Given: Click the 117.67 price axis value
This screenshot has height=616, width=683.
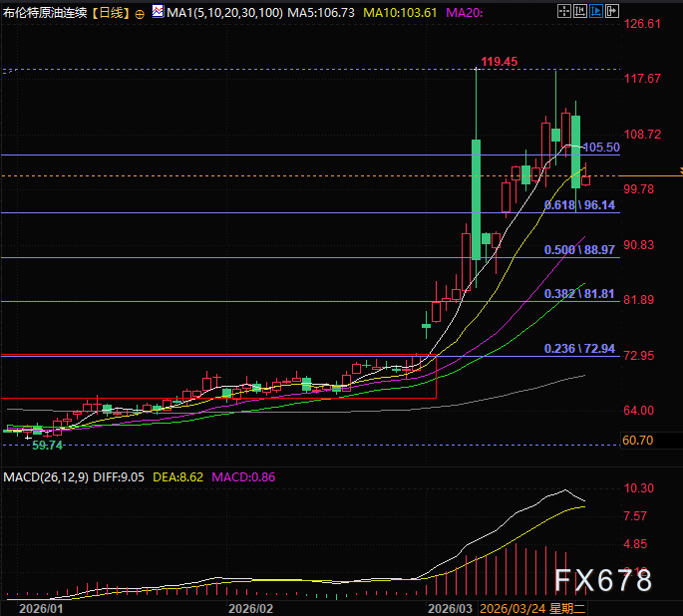Looking at the screenshot, I should point(642,79).
